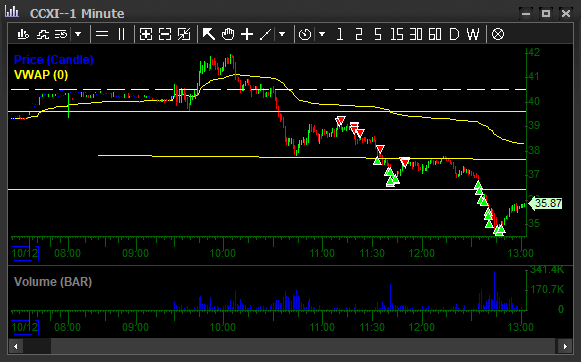Click the scrollbar left arrow
Viewport: 581px width, 362px height.
point(16,347)
